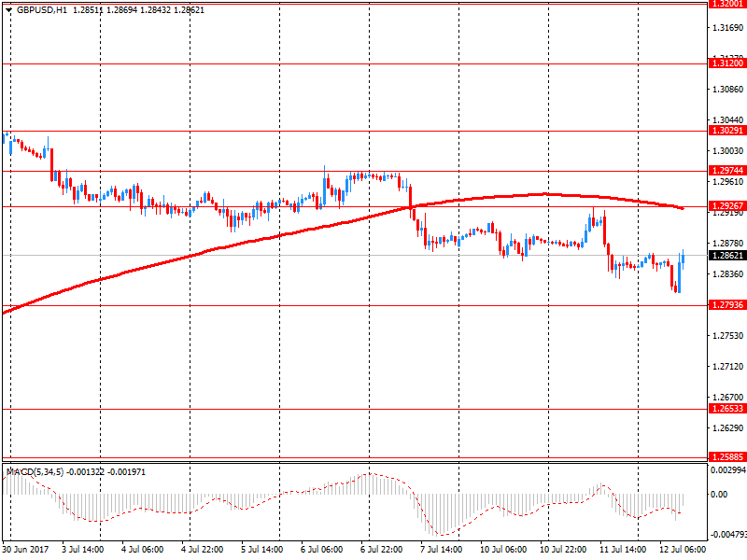The image size is (747, 560).
Task: Click the GBPUSD,H1 chart title text
Action: pyautogui.click(x=42, y=10)
